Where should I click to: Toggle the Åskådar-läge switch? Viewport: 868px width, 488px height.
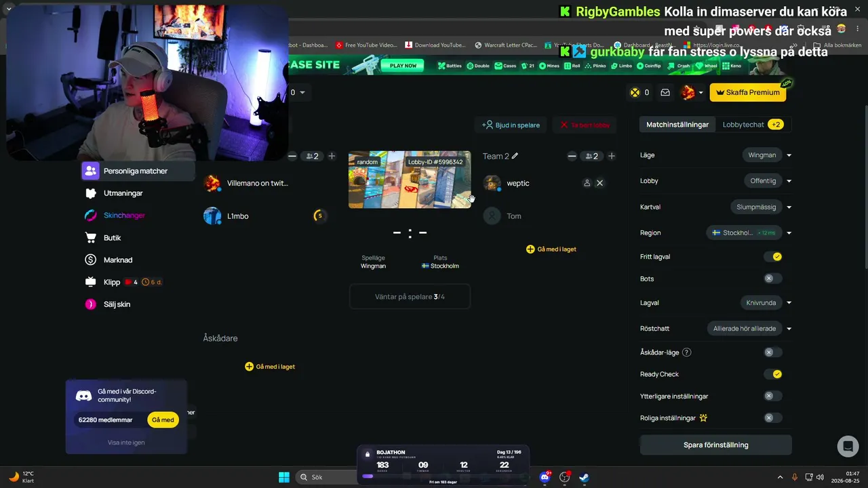(x=773, y=352)
